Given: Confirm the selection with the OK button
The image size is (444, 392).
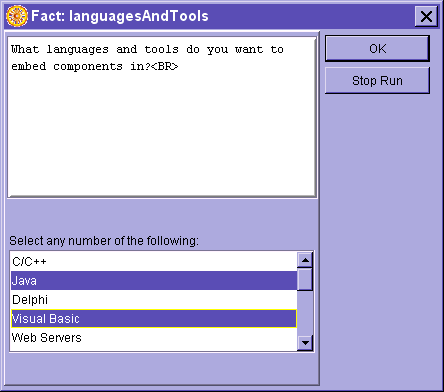Looking at the screenshot, I should [377, 49].
